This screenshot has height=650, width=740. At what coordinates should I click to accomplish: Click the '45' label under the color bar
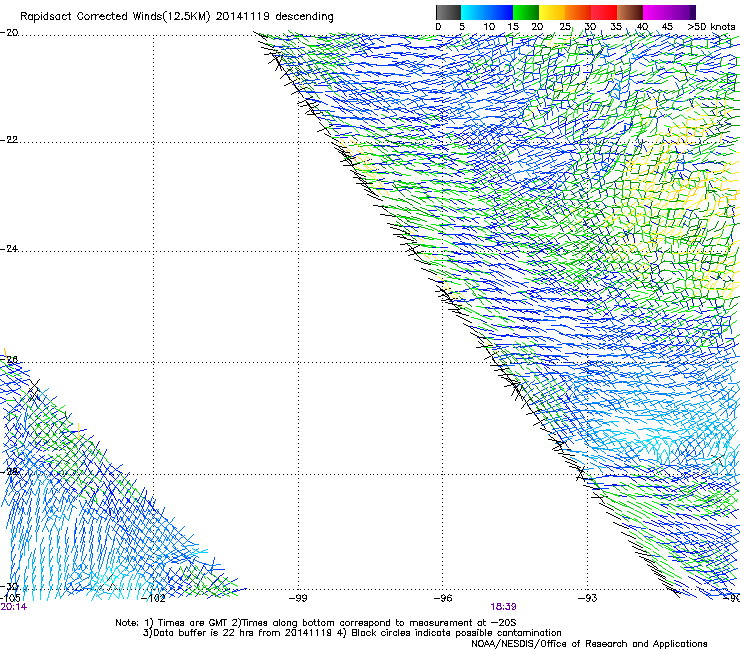click(x=667, y=27)
